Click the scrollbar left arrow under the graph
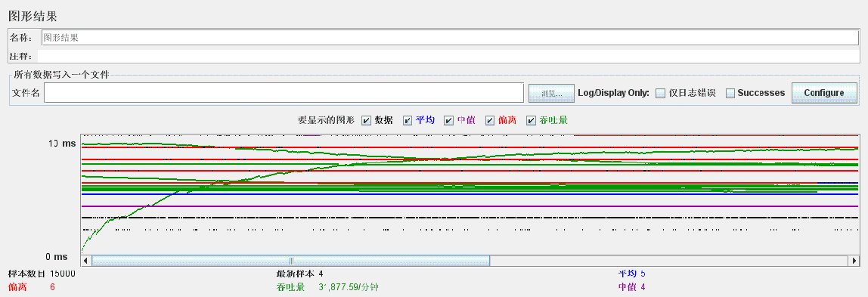 (85, 261)
